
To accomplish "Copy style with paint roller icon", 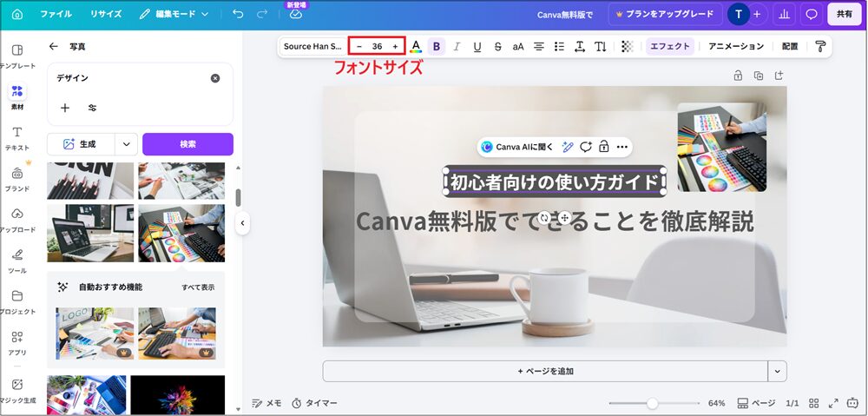I will (x=820, y=47).
